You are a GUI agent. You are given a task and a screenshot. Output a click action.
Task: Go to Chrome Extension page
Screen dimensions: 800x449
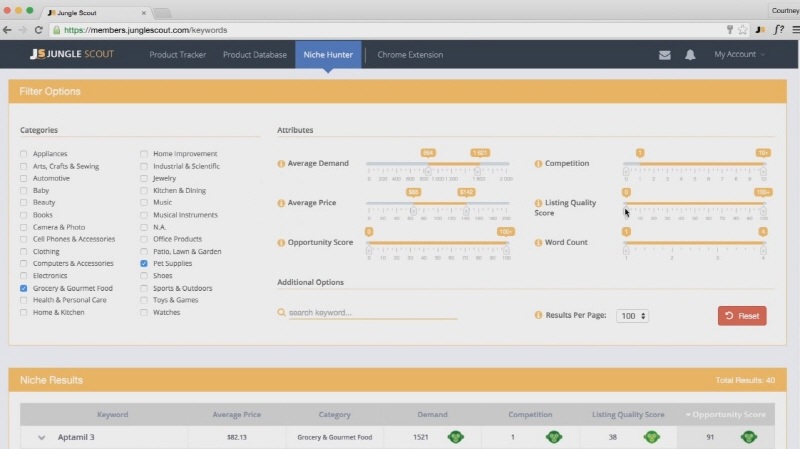pyautogui.click(x=410, y=55)
